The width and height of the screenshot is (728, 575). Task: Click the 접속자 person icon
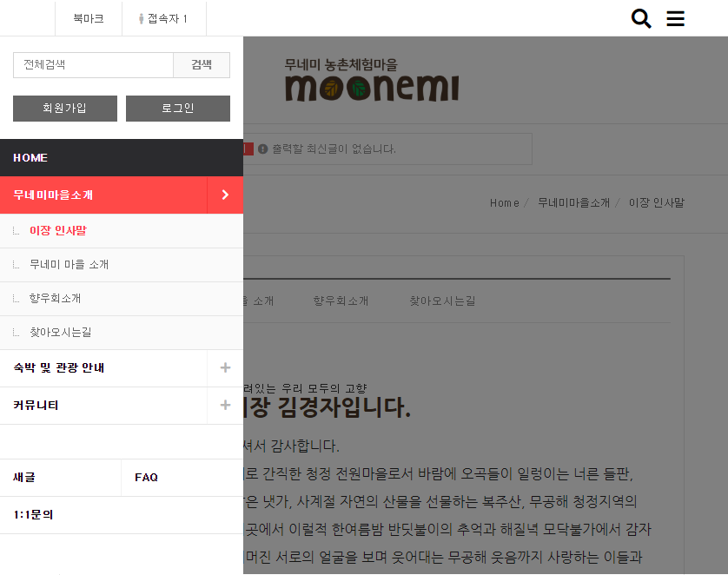(142, 18)
